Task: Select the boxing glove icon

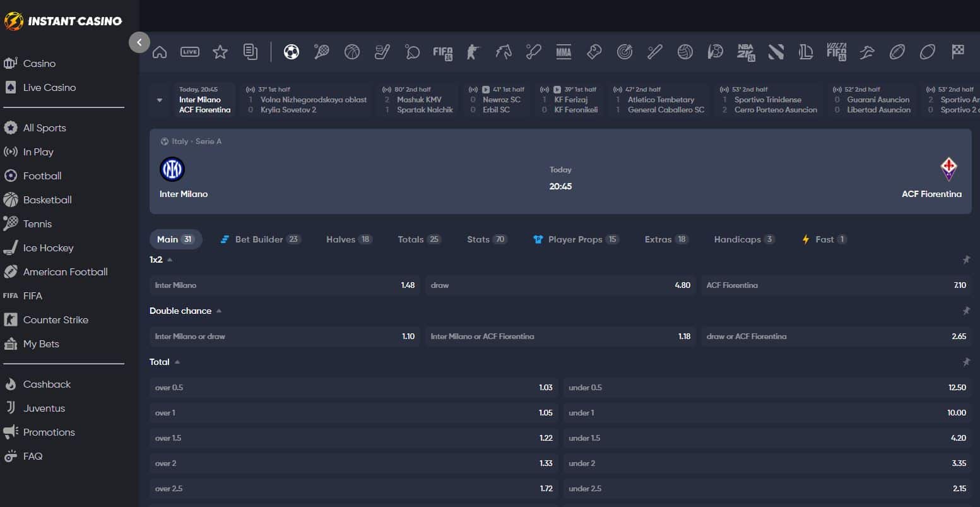Action: (594, 52)
